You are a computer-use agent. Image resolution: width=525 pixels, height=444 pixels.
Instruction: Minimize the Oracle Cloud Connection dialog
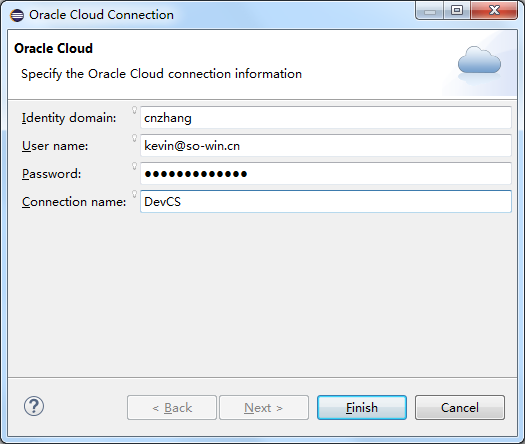430,10
